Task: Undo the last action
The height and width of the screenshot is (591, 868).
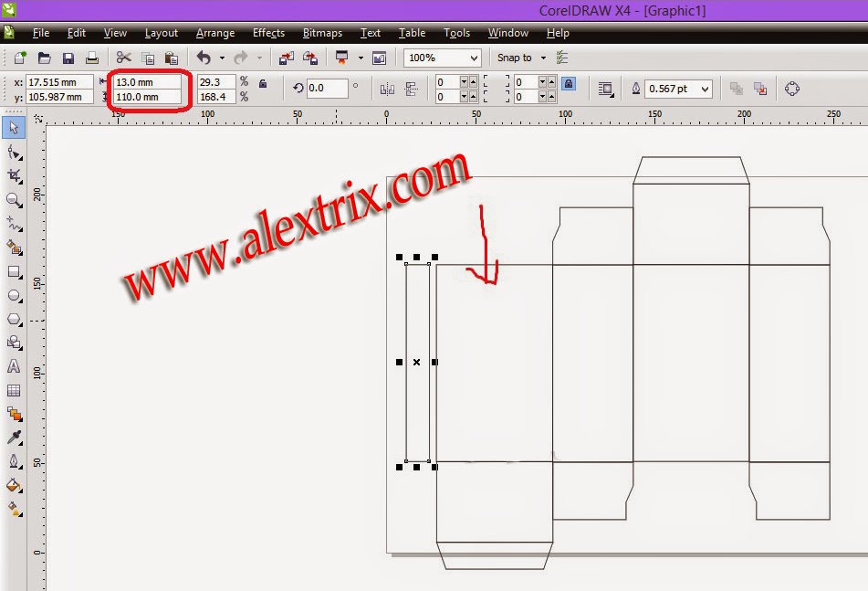Action: pyautogui.click(x=204, y=58)
